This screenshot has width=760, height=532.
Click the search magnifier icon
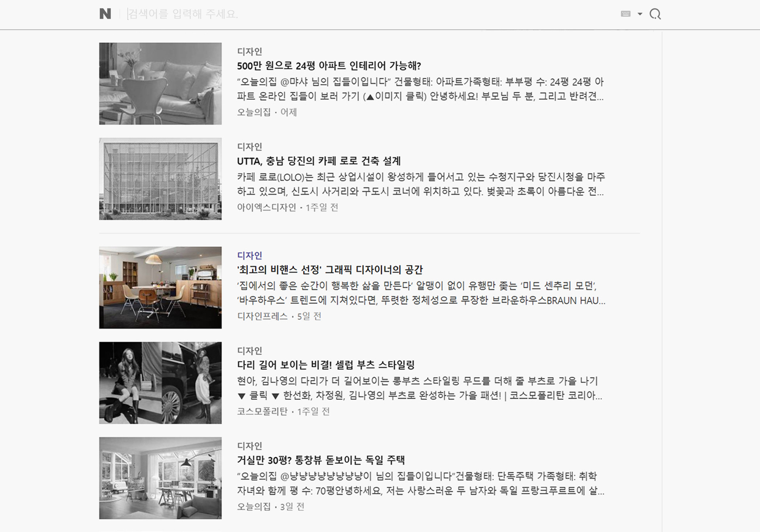[655, 14]
